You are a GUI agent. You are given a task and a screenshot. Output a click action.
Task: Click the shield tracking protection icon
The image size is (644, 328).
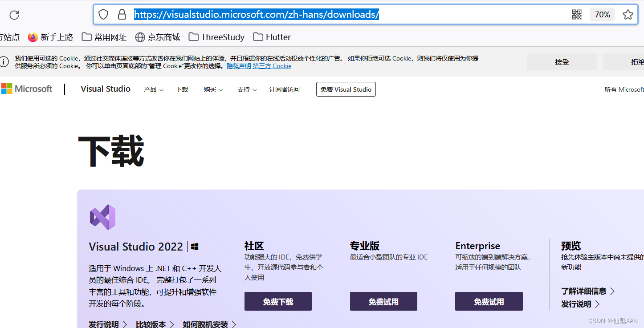pos(103,15)
